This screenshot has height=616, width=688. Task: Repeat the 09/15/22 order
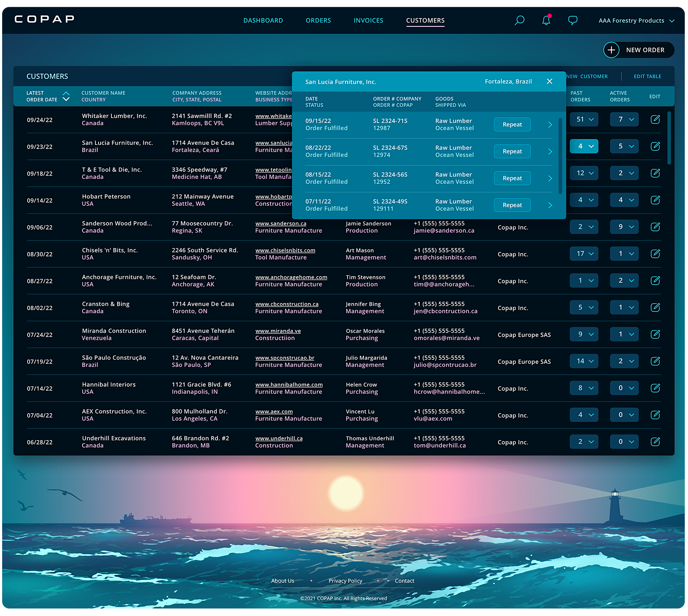(512, 124)
